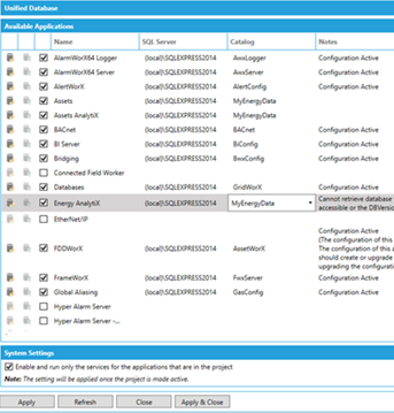Image resolution: width=394 pixels, height=413 pixels.
Task: Enable the Hyper Alarm Server checkbox
Action: click(x=43, y=307)
